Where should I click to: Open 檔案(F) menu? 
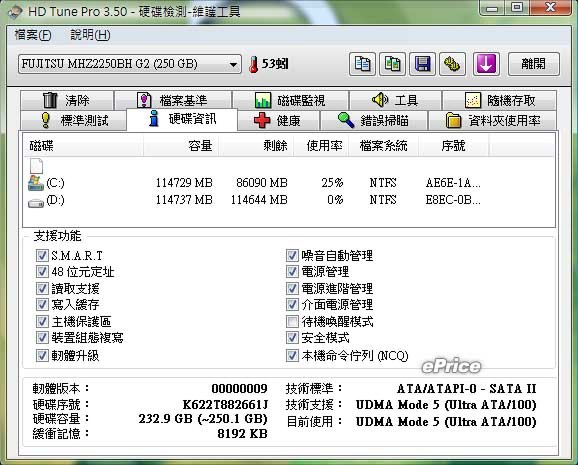[x=33, y=35]
